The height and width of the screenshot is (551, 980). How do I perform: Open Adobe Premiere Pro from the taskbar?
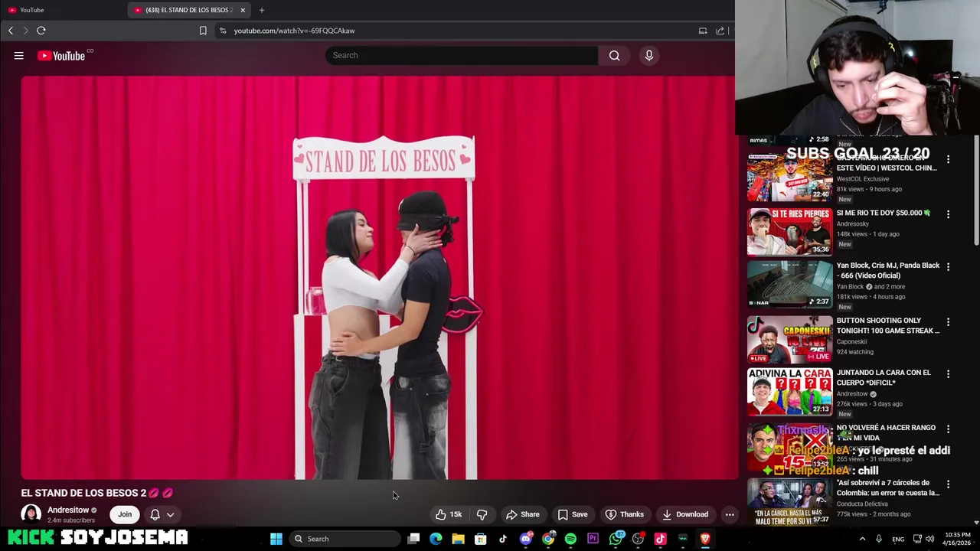(593, 539)
